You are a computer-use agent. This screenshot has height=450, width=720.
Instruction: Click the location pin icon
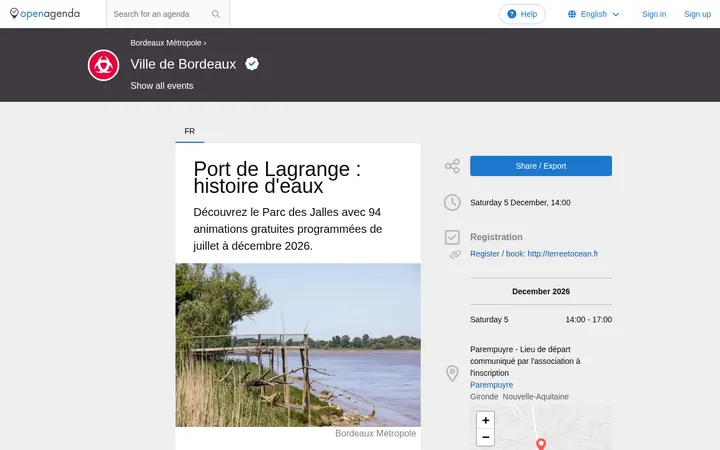tap(452, 373)
